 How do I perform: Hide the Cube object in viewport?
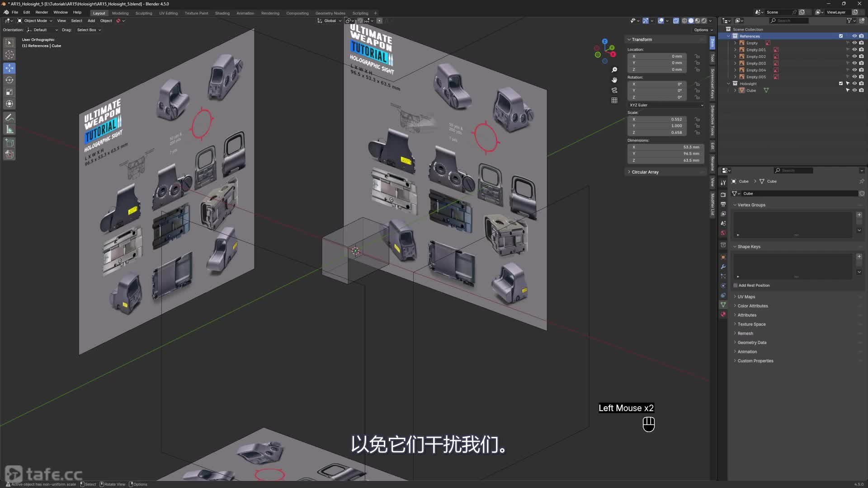[854, 90]
